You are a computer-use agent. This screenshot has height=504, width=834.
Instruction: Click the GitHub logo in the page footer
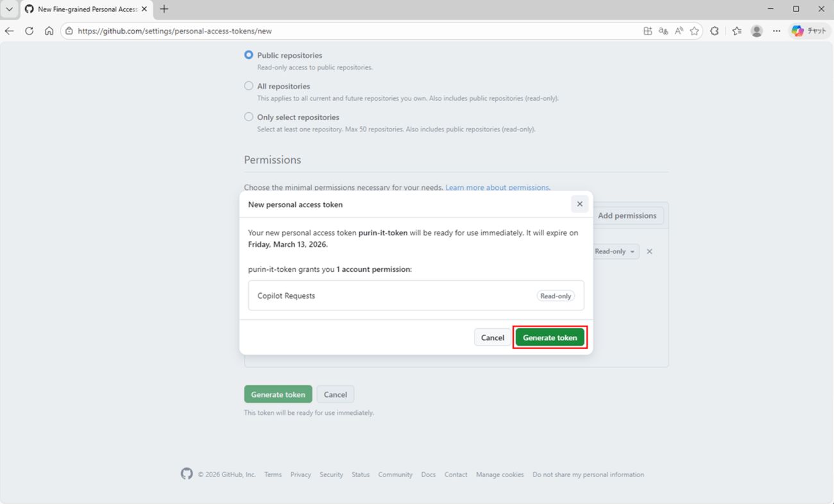click(186, 474)
